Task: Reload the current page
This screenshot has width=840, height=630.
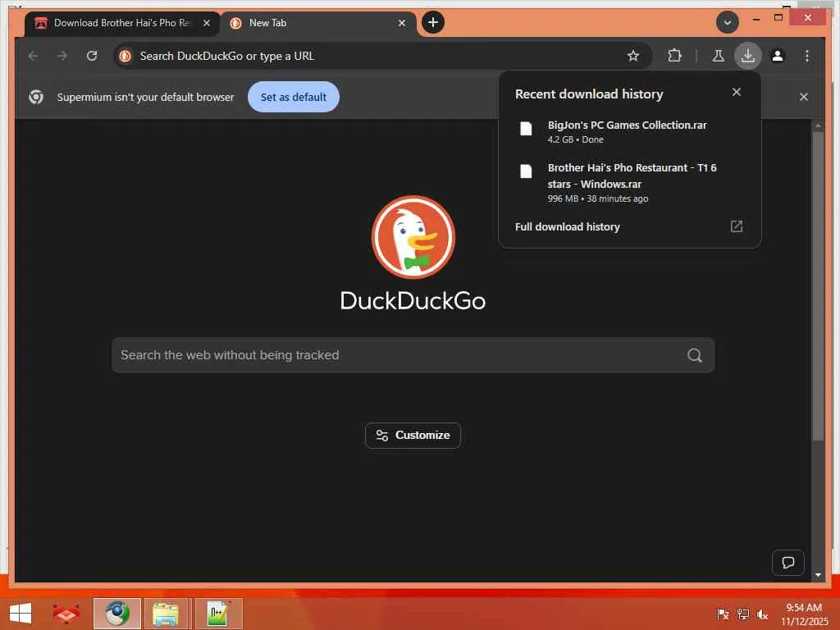Action: tap(92, 56)
